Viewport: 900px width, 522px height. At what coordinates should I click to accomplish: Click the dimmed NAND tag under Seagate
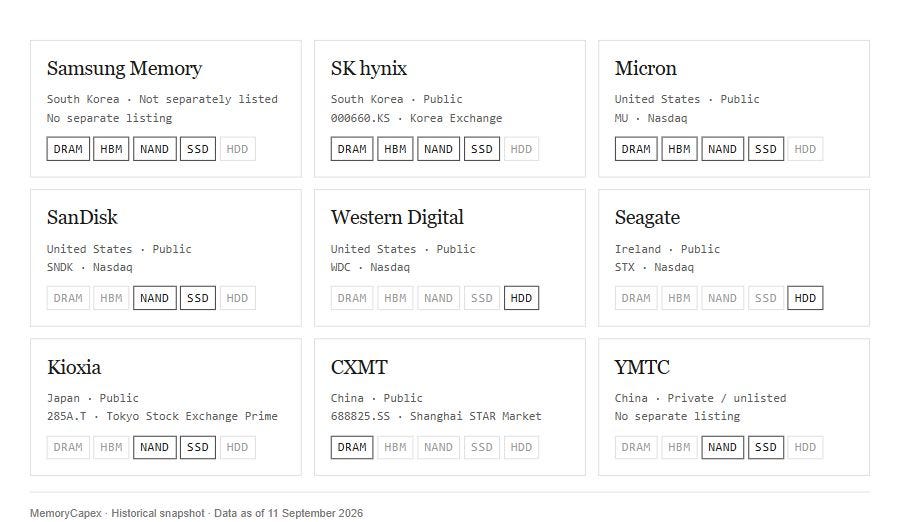pos(722,298)
